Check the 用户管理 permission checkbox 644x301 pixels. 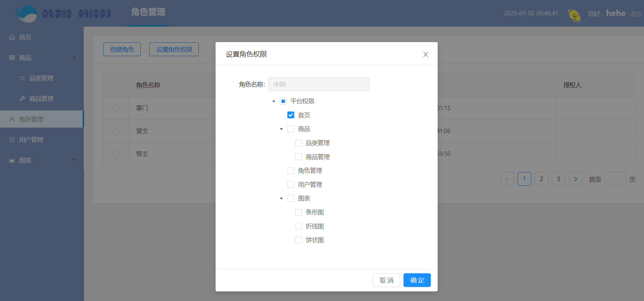tap(291, 184)
